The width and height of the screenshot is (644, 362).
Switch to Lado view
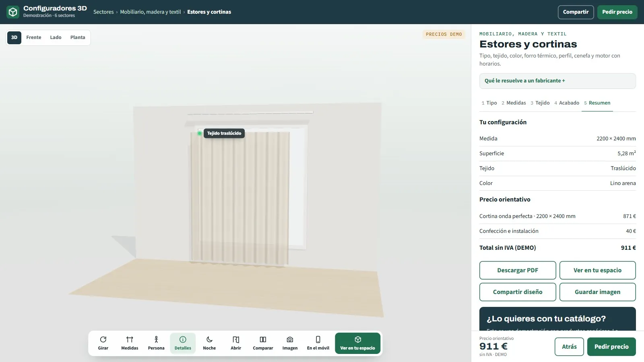56,37
